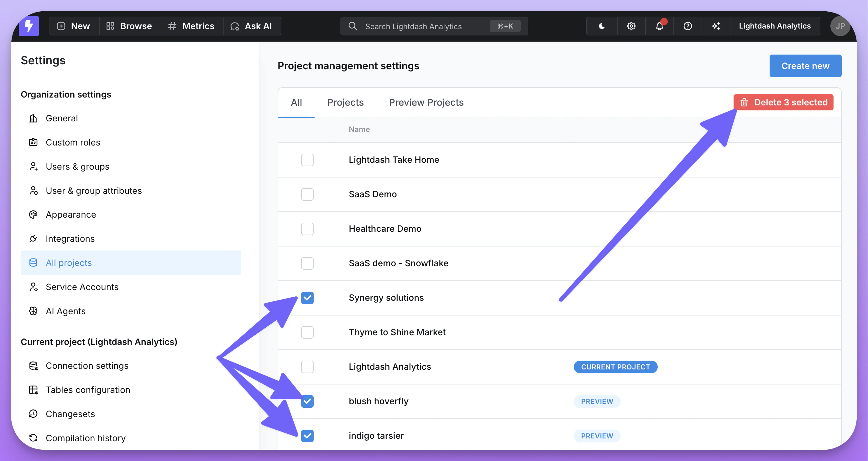Image resolution: width=868 pixels, height=461 pixels.
Task: Open AI Agents settings in sidebar
Action: [x=65, y=311]
